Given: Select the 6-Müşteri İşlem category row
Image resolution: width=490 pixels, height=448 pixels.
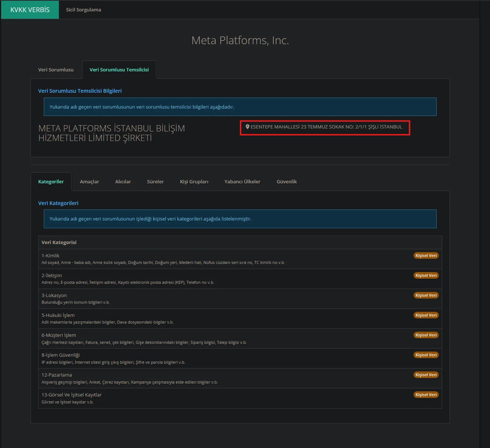Looking at the screenshot, I should (240, 338).
